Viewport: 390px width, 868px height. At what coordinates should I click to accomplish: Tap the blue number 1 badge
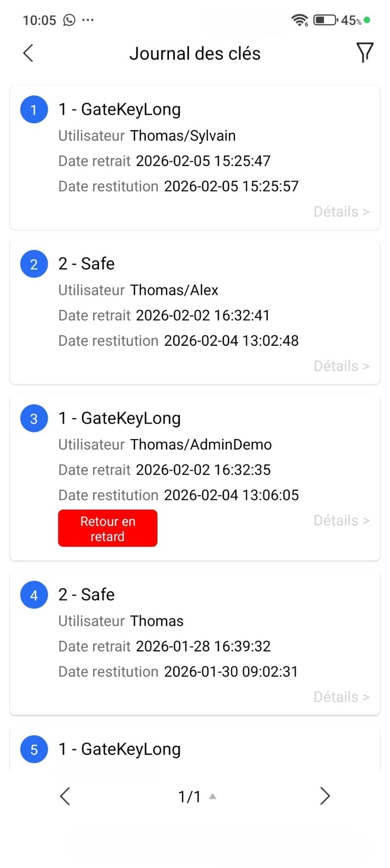pyautogui.click(x=34, y=110)
